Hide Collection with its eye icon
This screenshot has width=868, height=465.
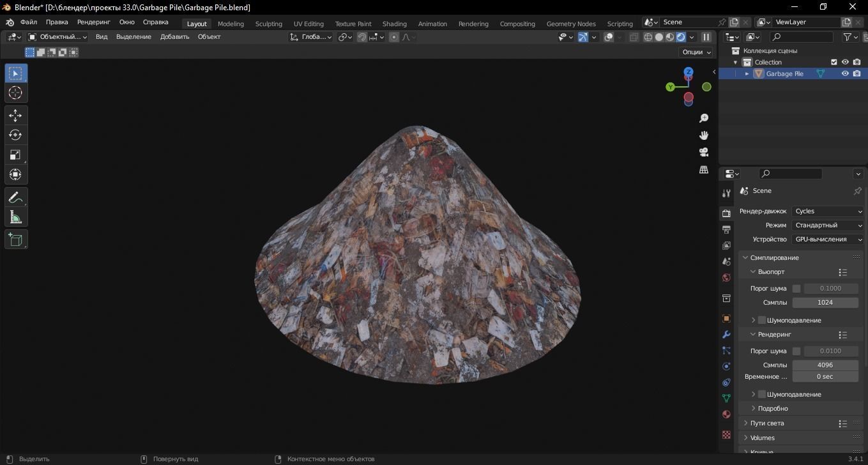click(x=845, y=62)
